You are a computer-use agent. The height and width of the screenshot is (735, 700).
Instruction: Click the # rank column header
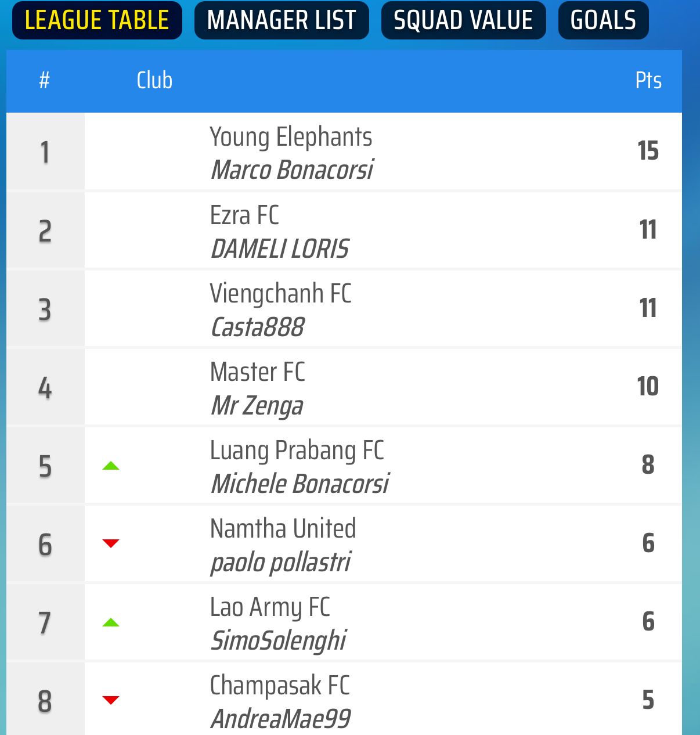click(45, 81)
